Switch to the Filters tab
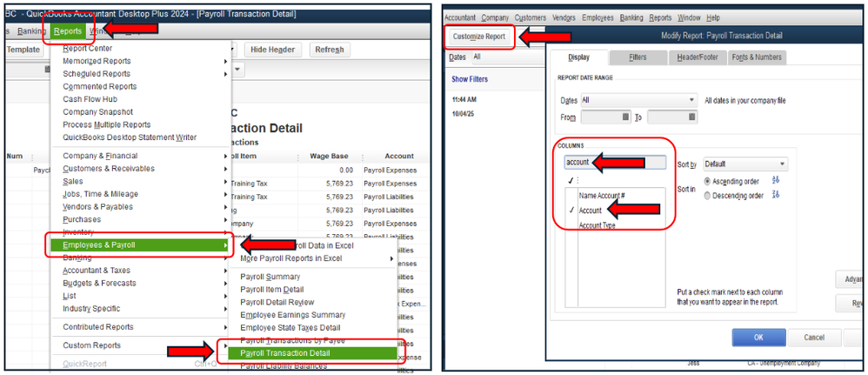 coord(638,57)
